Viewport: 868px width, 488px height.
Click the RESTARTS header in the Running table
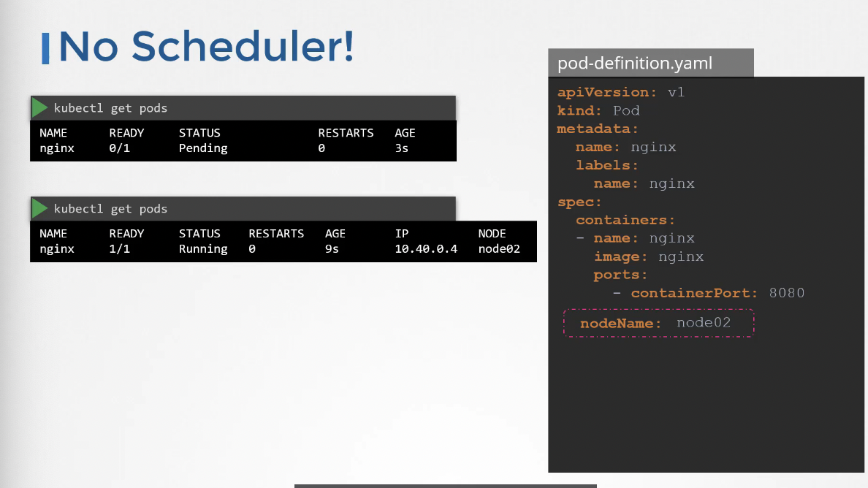(276, 234)
